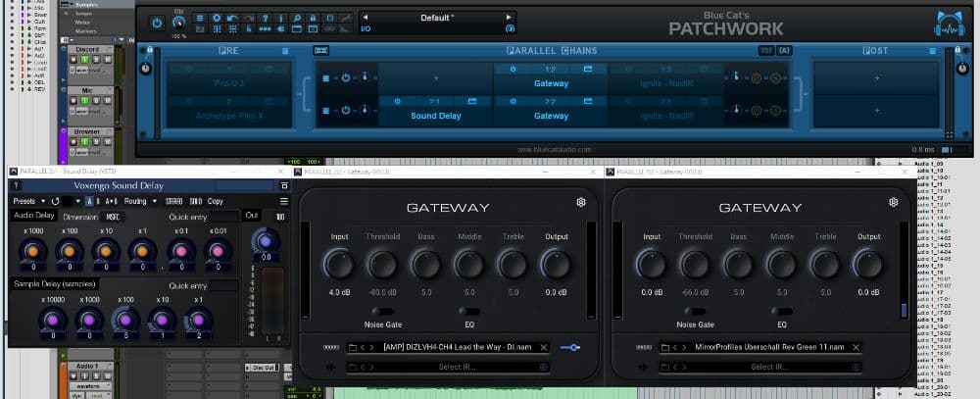
Task: Open the first parallel chain's menu icon
Action: pyautogui.click(x=325, y=78)
